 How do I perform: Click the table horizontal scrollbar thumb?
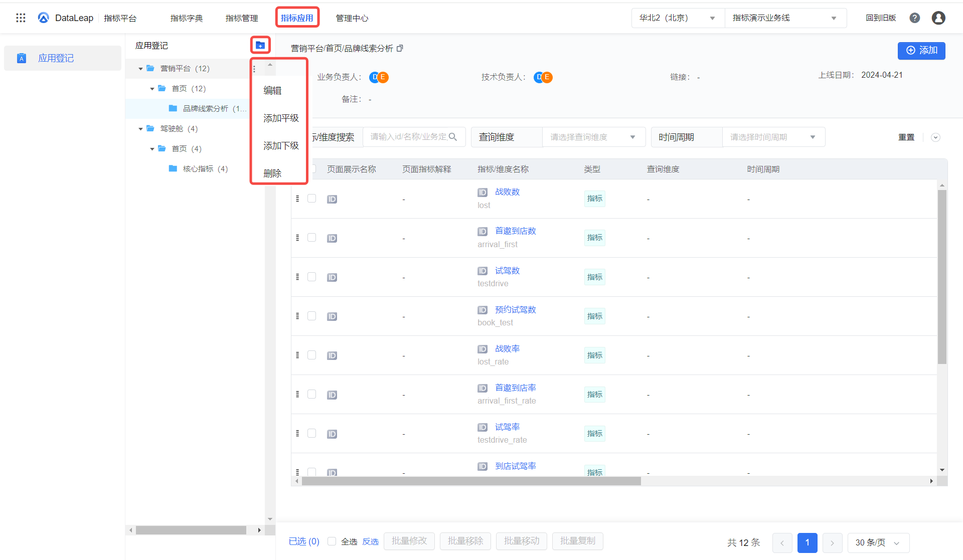click(471, 481)
